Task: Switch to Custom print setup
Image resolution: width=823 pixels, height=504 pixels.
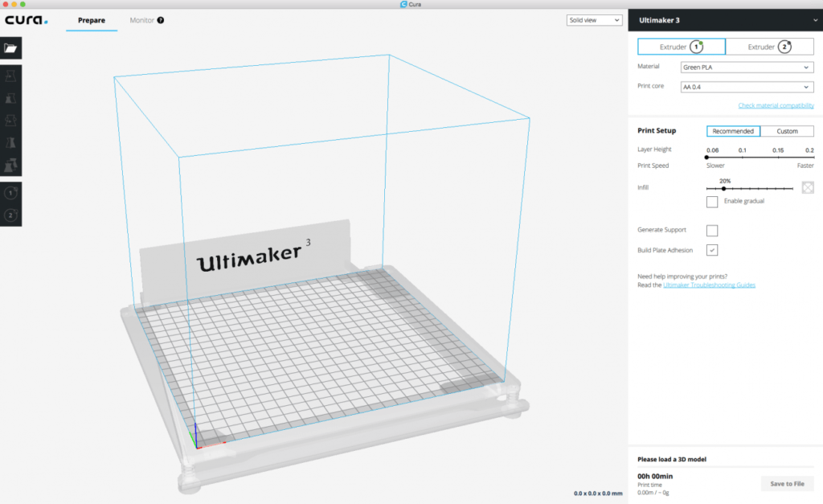Action: (x=788, y=130)
